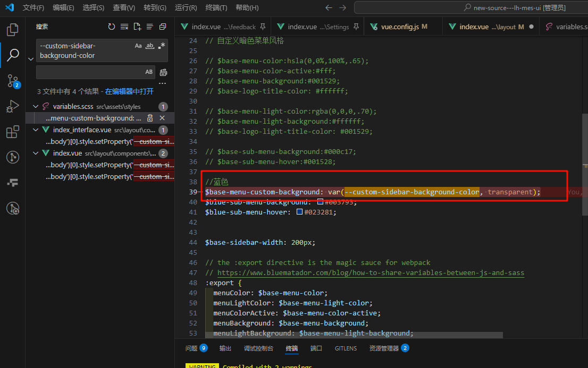Viewport: 588px width, 368px height.
Task: Switch to index.vue Settings tab
Action: pos(317,27)
